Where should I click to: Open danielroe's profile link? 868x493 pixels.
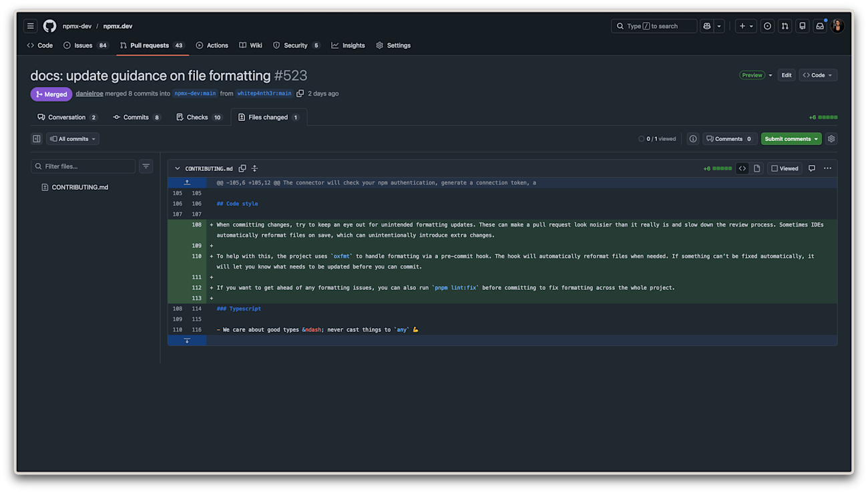click(x=89, y=94)
